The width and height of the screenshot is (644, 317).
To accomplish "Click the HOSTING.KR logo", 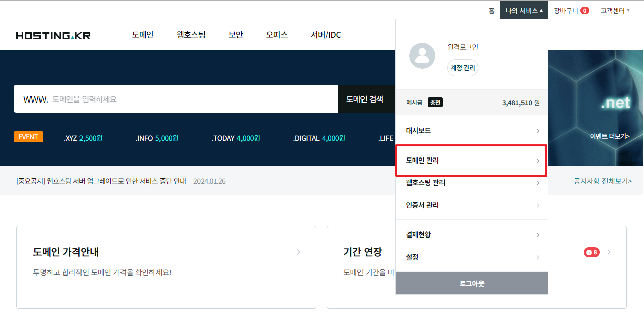I will (53, 35).
